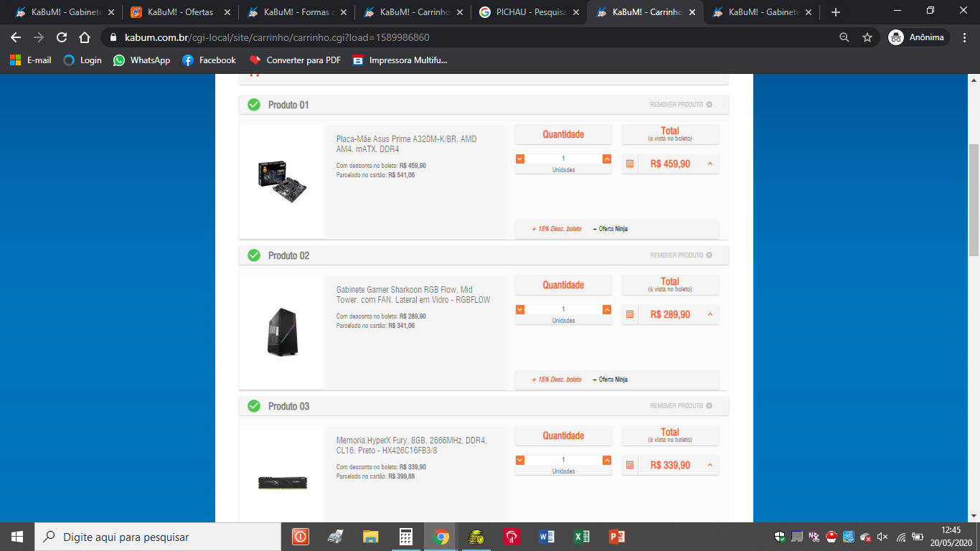Open Chrome's three-dot menu

click(964, 37)
